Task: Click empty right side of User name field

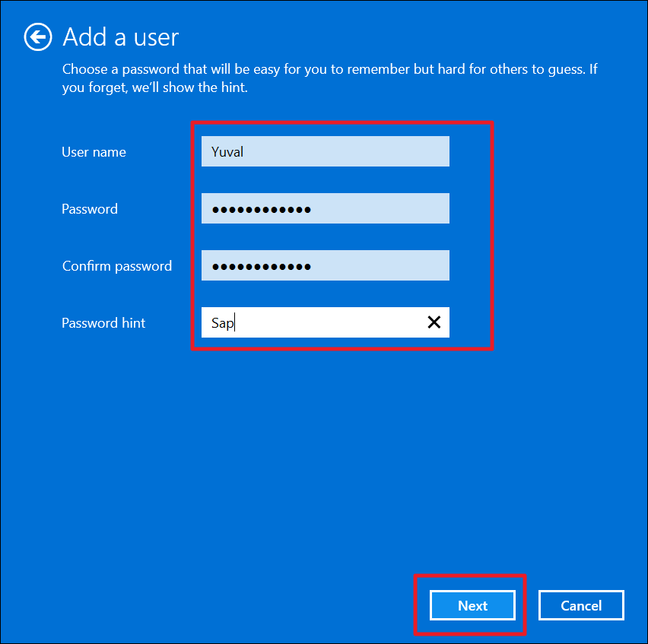Action: 380,151
